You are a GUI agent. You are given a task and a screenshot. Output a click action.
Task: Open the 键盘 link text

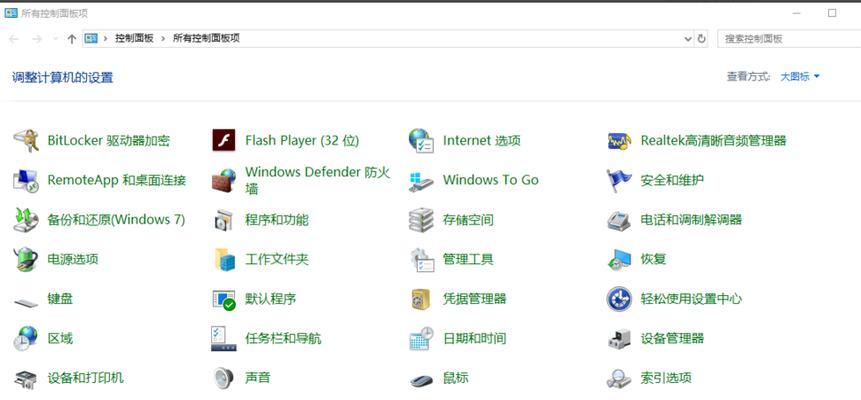pos(60,299)
